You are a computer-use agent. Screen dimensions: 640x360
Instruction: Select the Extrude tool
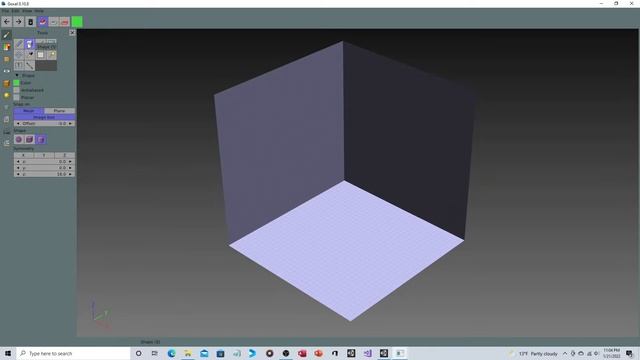click(19, 65)
